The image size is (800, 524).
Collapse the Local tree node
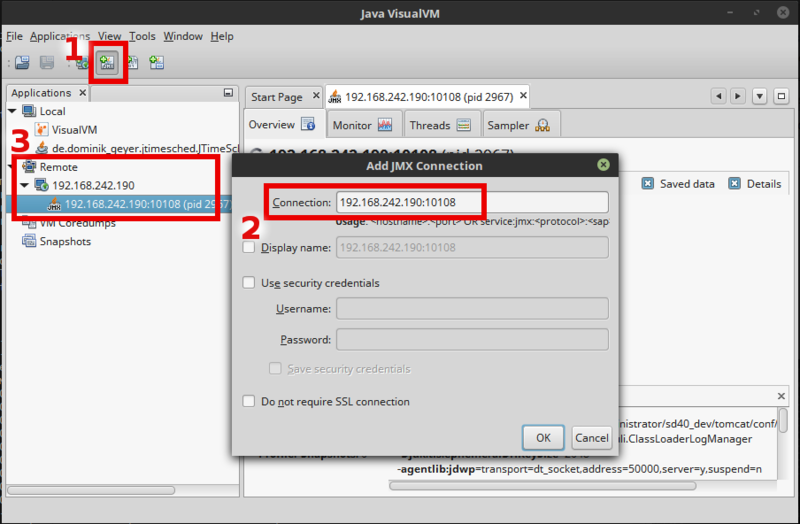[12, 111]
